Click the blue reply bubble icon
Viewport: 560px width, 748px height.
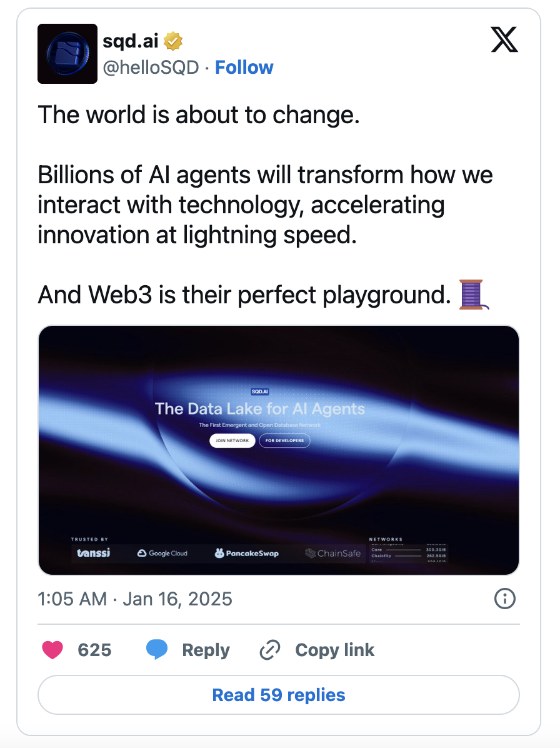(157, 650)
